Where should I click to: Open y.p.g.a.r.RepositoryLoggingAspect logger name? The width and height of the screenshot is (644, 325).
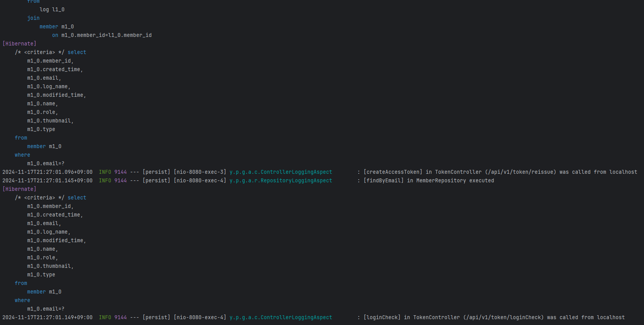[281, 180]
